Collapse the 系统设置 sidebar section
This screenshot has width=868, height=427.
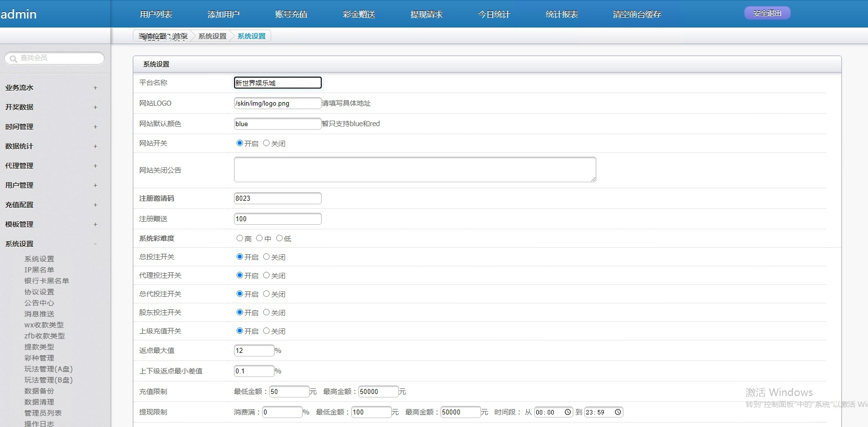(95, 244)
